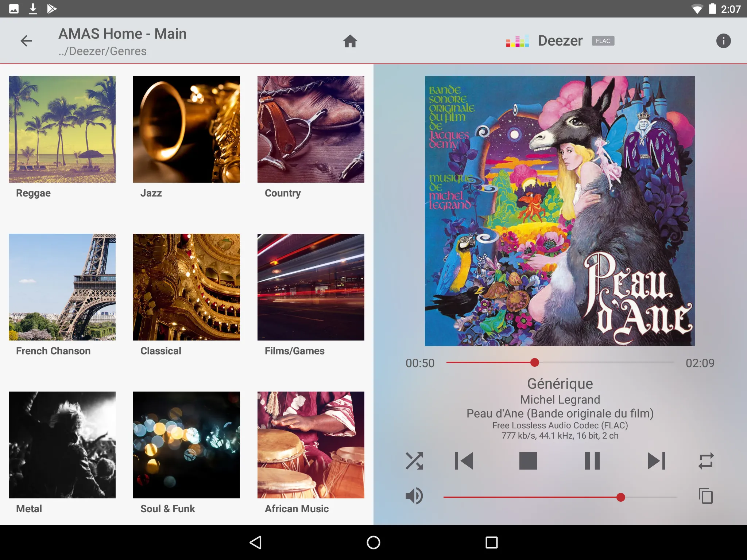
Task: Navigate back using back arrow
Action: coord(27,41)
